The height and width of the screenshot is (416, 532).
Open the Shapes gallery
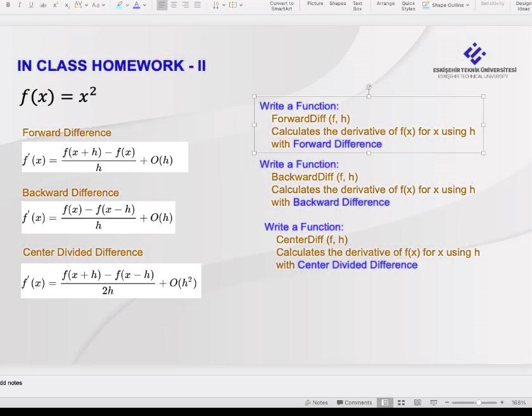coord(337,5)
